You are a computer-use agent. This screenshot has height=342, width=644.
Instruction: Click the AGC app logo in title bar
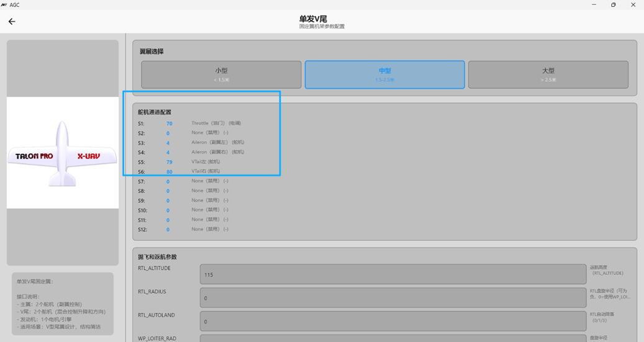click(5, 4)
